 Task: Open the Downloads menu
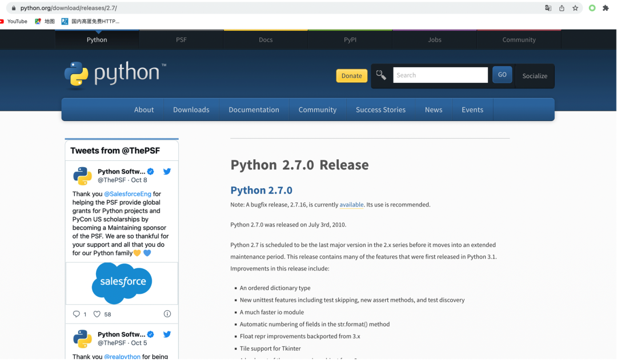coord(191,110)
